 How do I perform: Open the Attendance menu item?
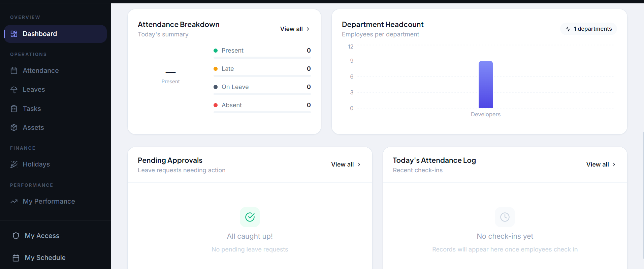[x=56, y=71]
